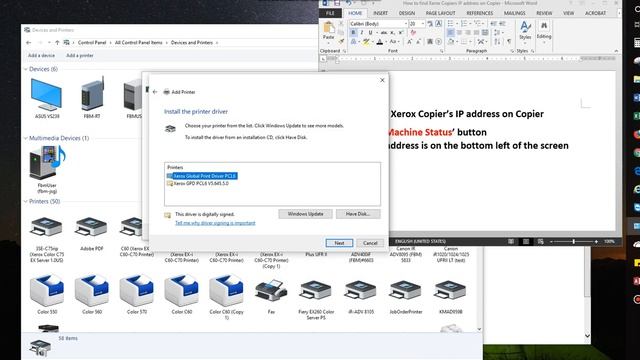Click the Have Disk button
The height and width of the screenshot is (360, 640).
[358, 214]
